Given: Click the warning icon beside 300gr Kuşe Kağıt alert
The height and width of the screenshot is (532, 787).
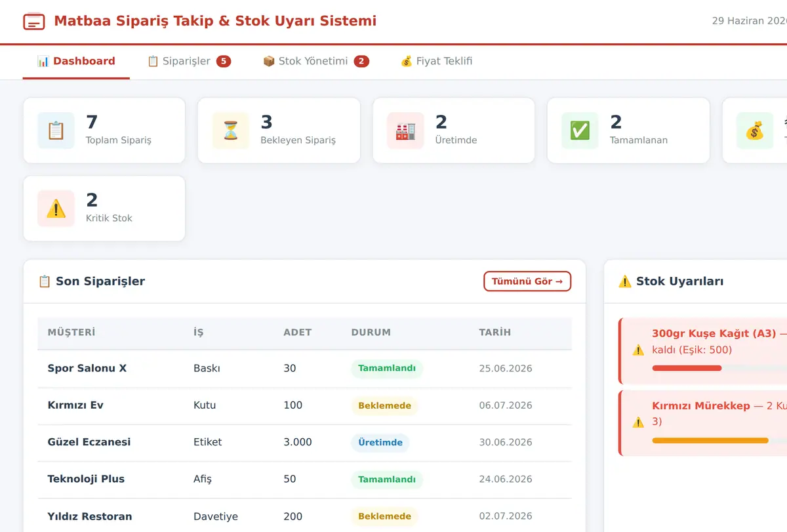Looking at the screenshot, I should (x=638, y=350).
